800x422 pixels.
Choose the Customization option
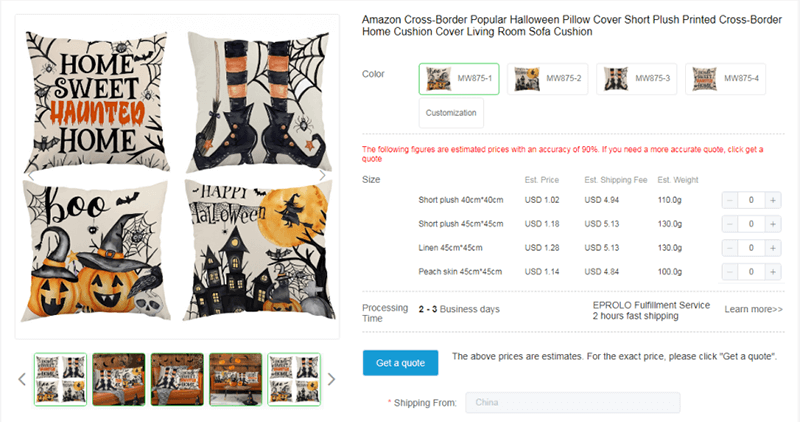451,113
